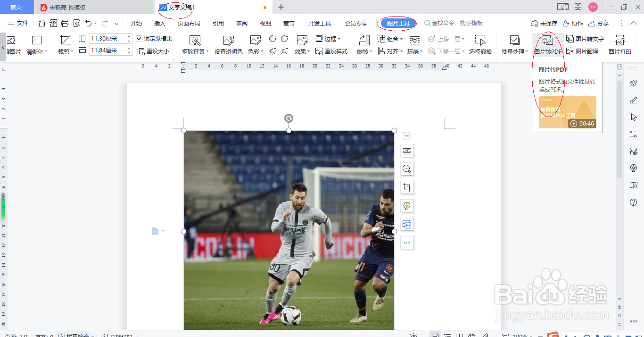
Task: Collapse the ribbon with the chevron arrow
Action: [x=634, y=23]
